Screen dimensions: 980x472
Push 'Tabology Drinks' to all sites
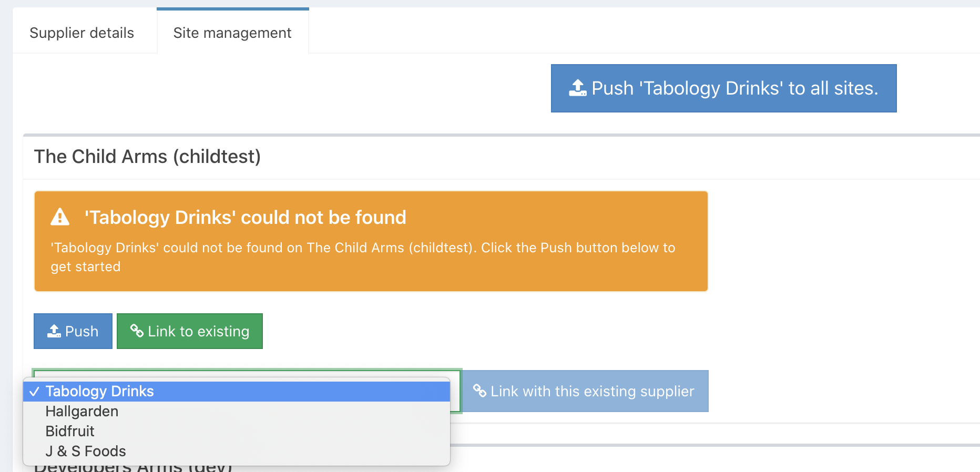(x=723, y=88)
